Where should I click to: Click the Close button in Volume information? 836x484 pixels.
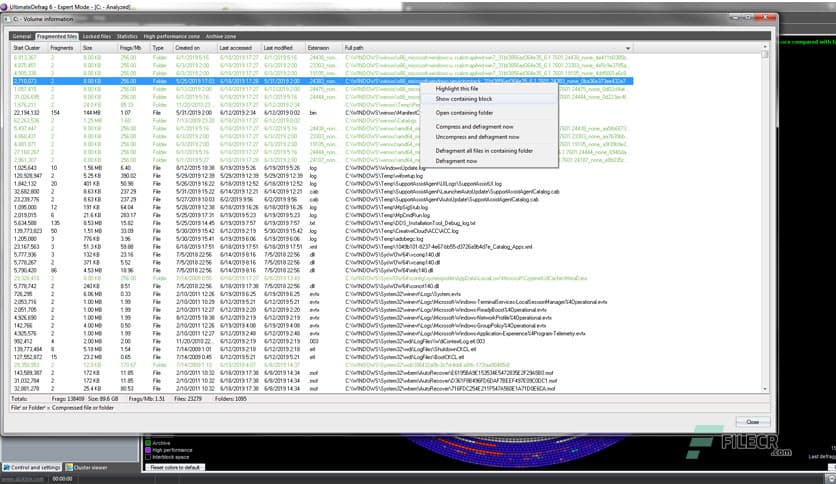point(752,422)
